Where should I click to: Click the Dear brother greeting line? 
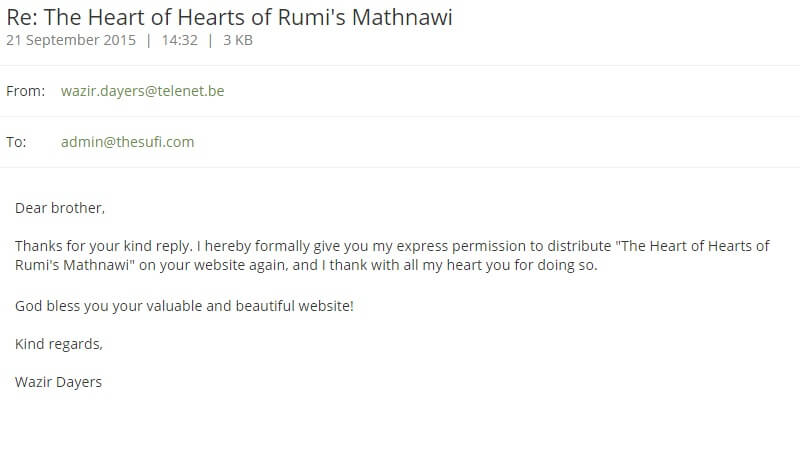pyautogui.click(x=60, y=208)
